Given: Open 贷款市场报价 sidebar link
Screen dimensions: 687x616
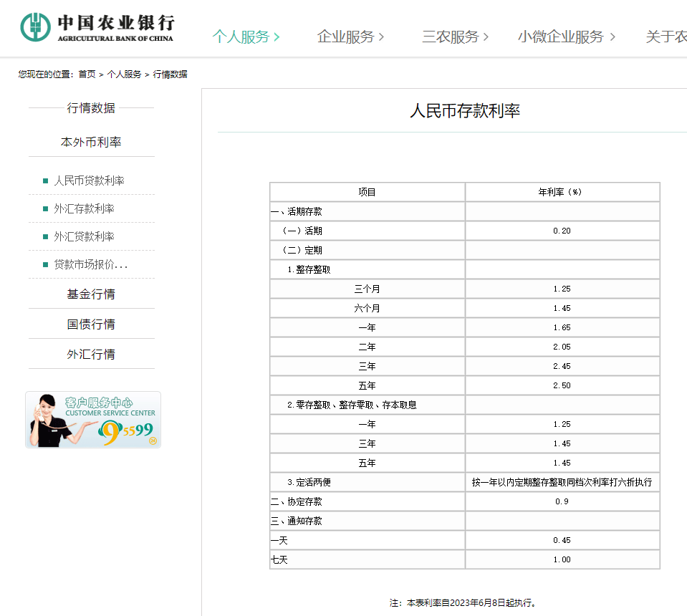Looking at the screenshot, I should pos(90,264).
